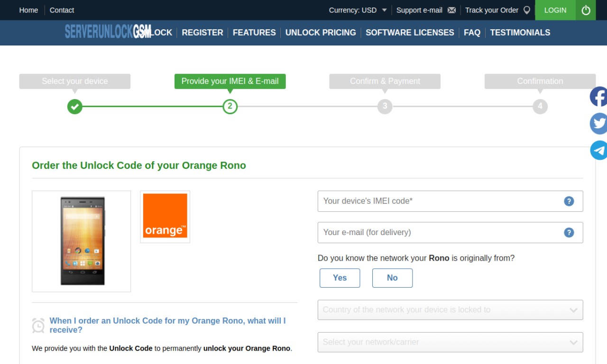This screenshot has height=364, width=607.
Task: Click the power icon beside LOGIN
Action: point(586,10)
